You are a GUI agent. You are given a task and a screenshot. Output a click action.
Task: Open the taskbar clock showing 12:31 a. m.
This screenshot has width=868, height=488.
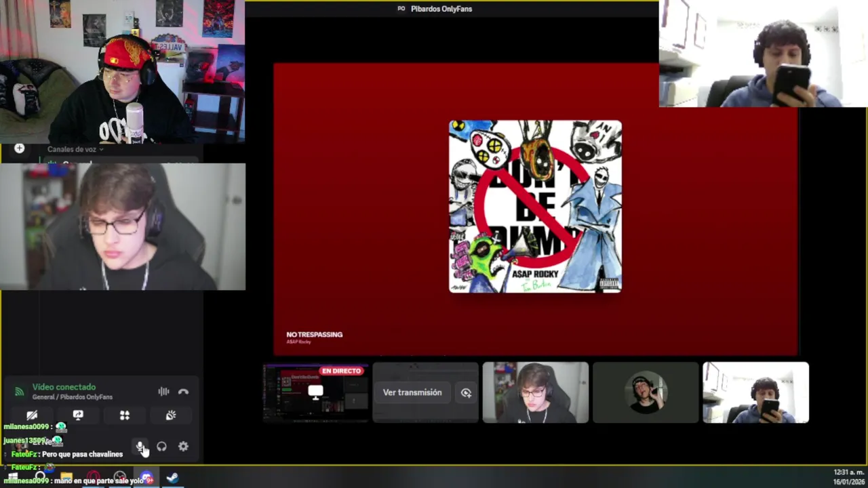tap(848, 476)
